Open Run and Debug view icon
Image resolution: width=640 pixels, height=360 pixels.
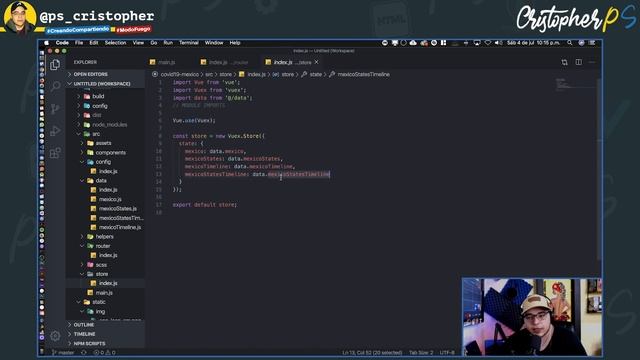coord(55,131)
